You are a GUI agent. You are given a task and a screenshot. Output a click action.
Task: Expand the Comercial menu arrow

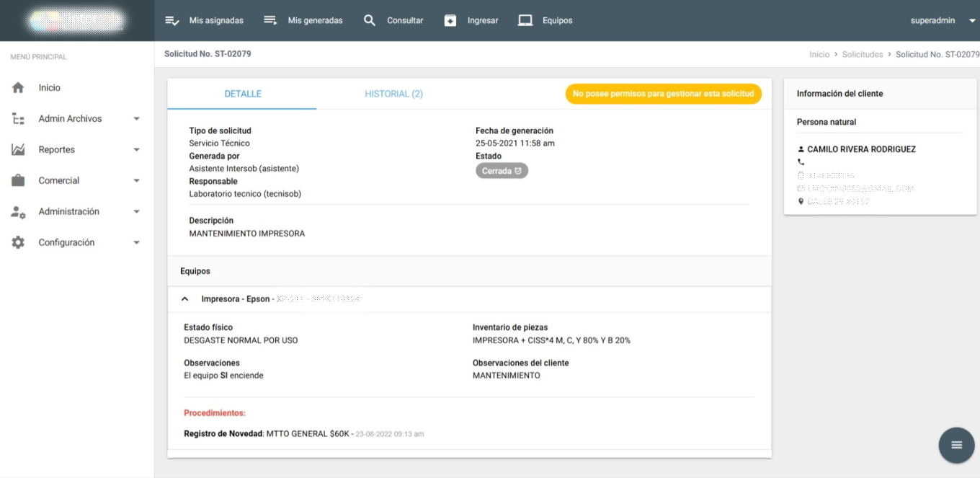tap(137, 181)
